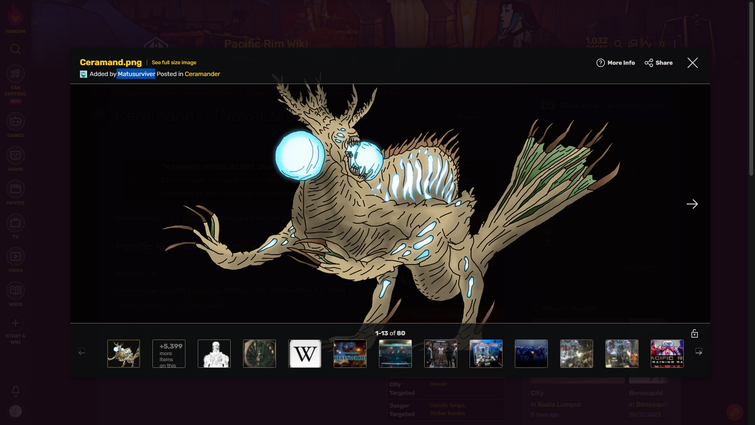Open More Info for Ceramand.png
The width and height of the screenshot is (755, 425).
click(x=615, y=63)
